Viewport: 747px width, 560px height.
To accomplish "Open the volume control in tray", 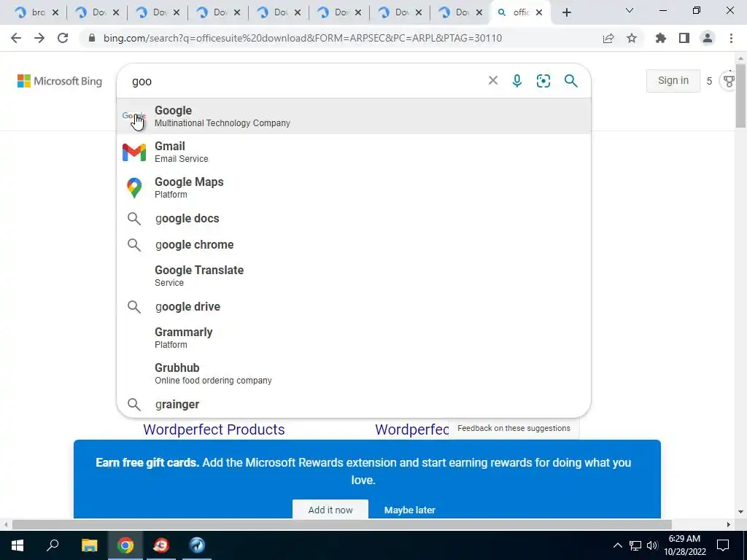I will tap(652, 545).
